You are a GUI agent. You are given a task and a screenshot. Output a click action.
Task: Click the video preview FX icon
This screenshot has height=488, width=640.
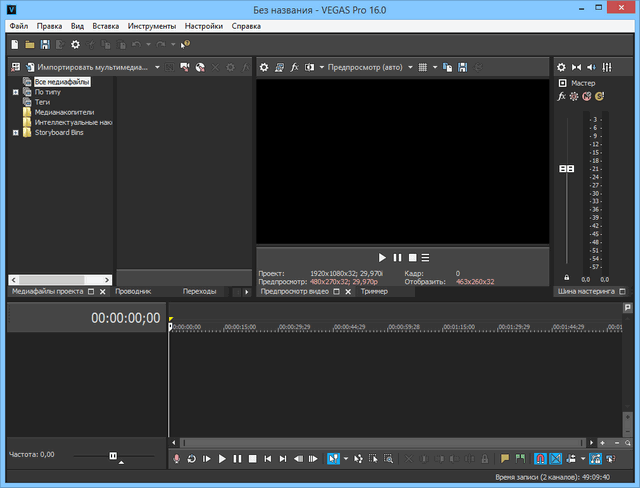295,67
